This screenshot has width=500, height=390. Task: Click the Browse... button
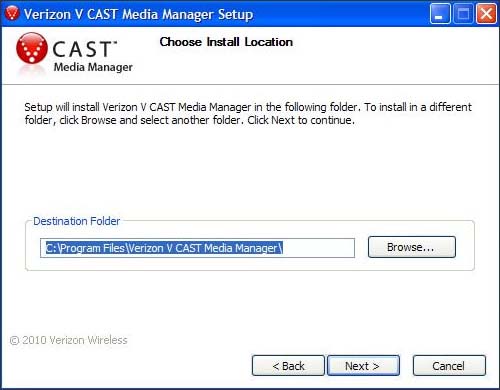click(412, 247)
